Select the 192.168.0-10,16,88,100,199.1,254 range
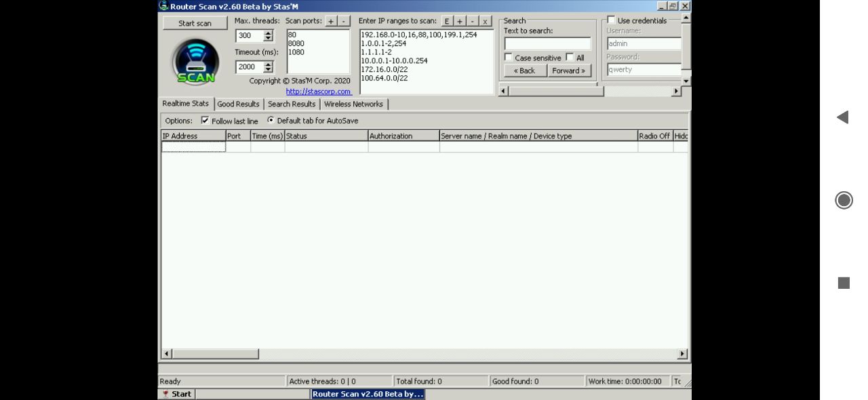This screenshot has width=868, height=400. [x=418, y=35]
